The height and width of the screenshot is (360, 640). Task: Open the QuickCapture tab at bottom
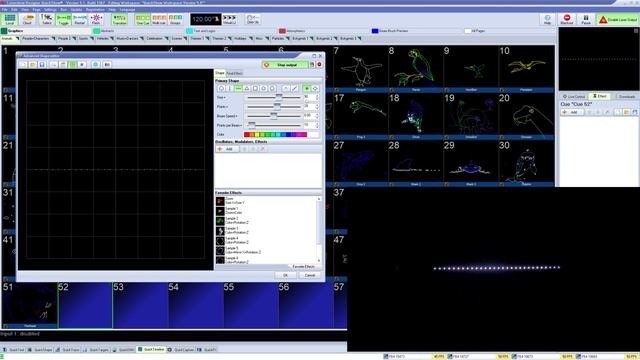181,350
